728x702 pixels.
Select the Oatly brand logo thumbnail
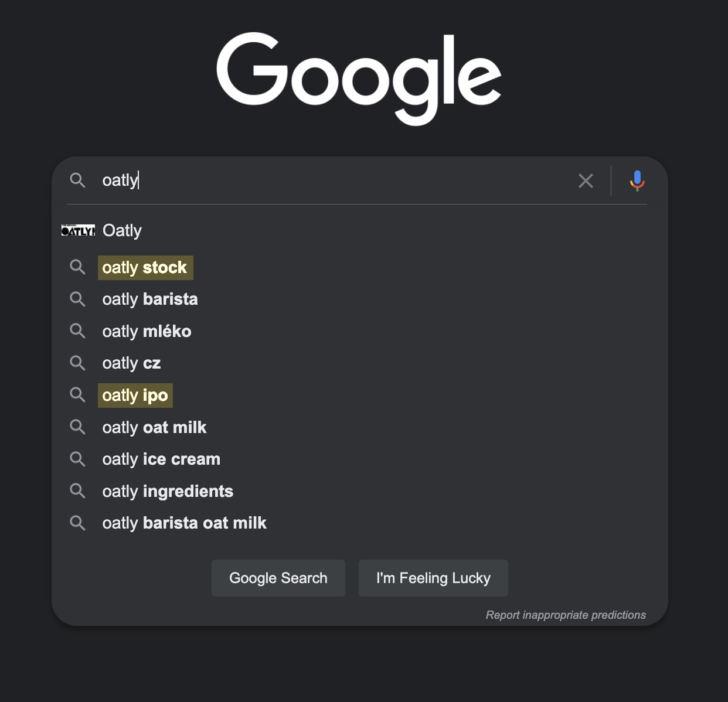point(79,230)
